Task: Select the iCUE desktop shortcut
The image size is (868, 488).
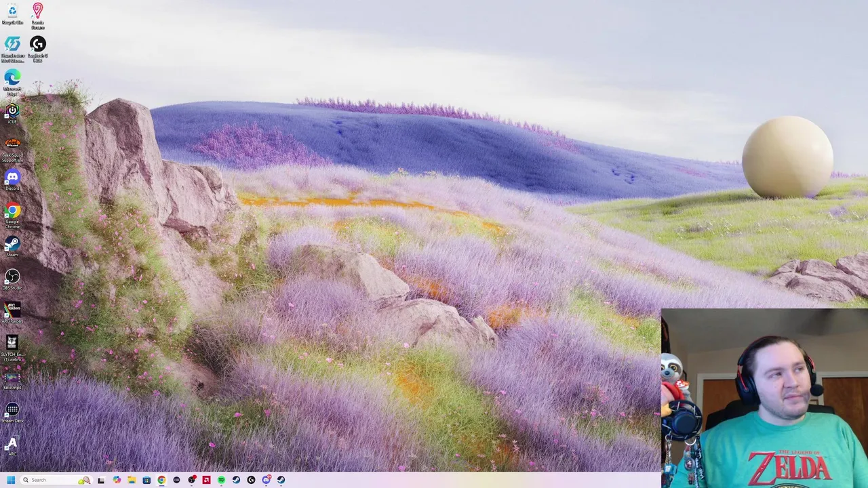Action: point(12,113)
